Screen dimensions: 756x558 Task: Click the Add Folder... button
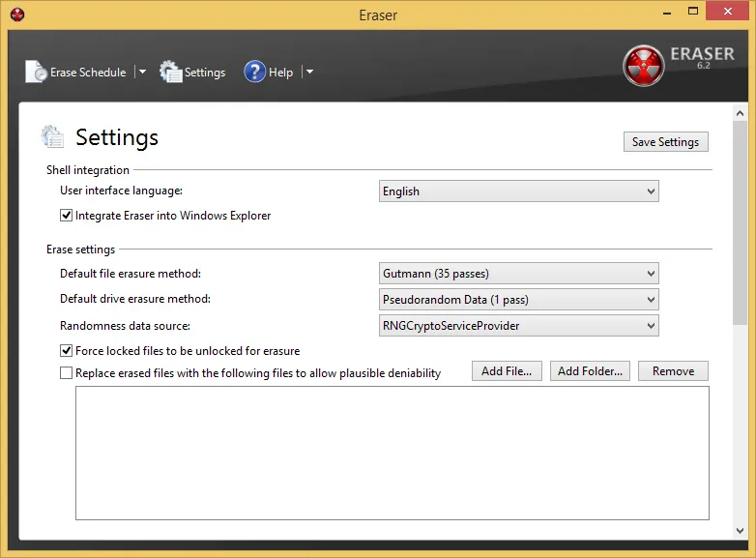coord(590,371)
